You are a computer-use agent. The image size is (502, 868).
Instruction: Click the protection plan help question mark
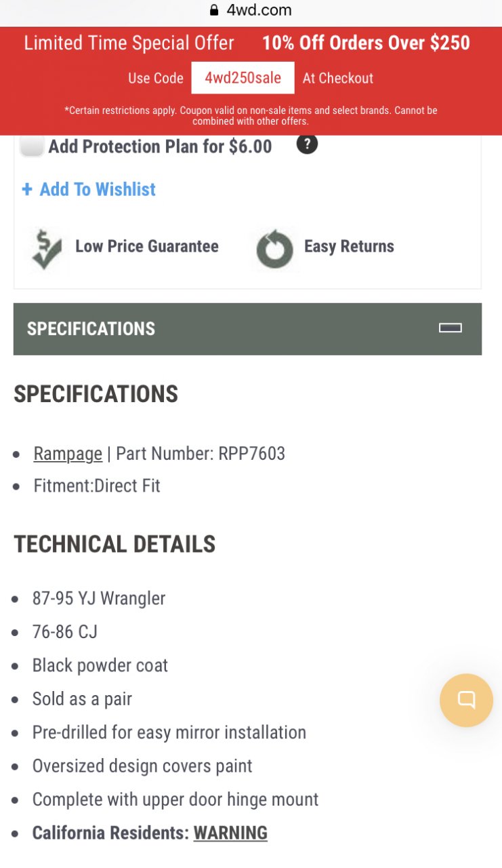(307, 144)
